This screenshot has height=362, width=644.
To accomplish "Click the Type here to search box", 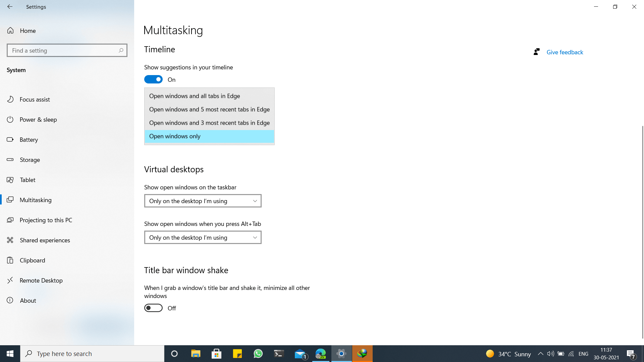I will 92,354.
